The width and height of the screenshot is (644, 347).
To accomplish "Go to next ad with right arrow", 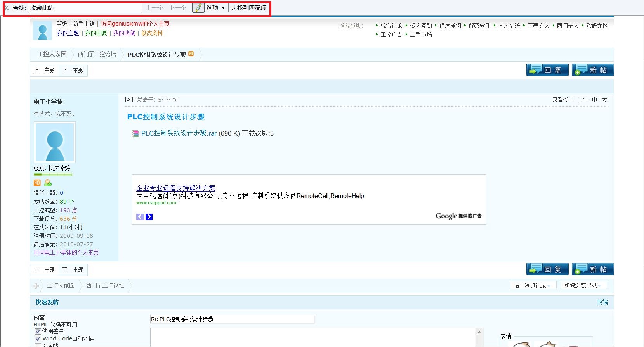I will click(149, 217).
